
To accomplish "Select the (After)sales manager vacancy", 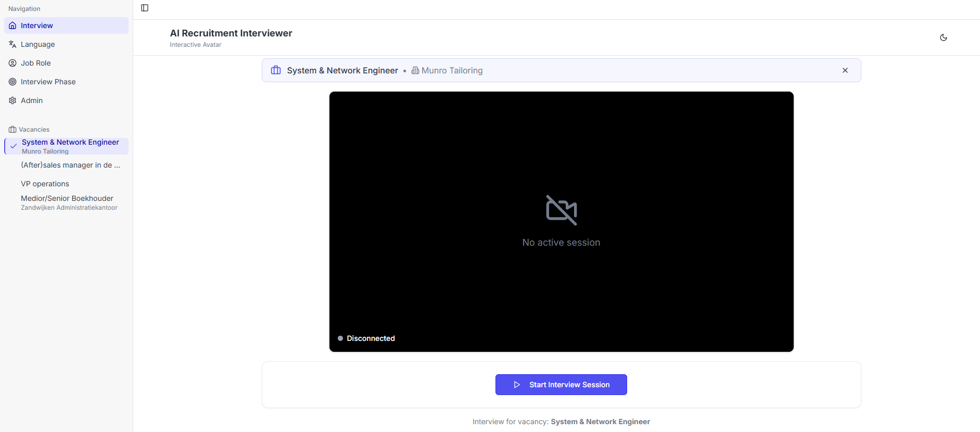I will [70, 165].
